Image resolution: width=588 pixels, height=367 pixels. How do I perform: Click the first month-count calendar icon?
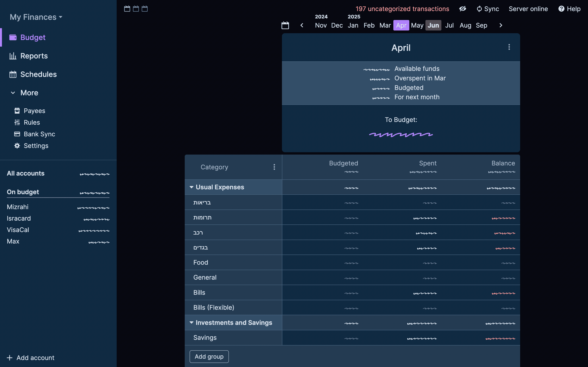pos(127,9)
